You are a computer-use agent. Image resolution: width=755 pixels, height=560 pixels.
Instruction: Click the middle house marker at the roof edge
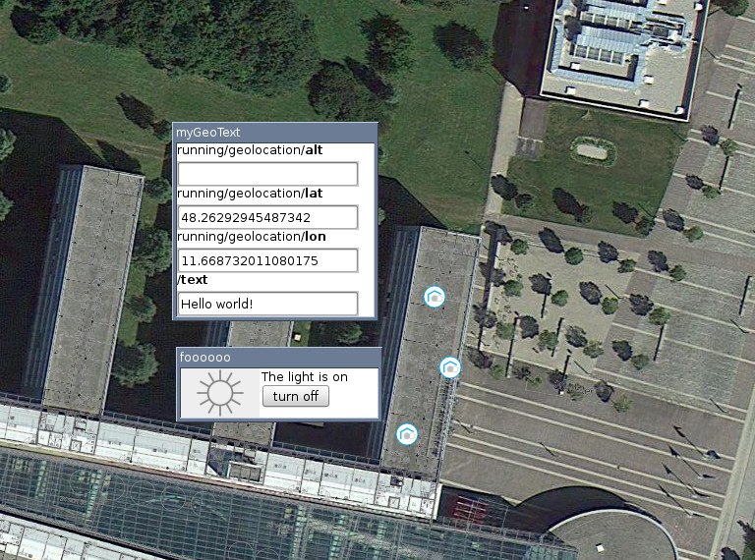[x=450, y=367]
